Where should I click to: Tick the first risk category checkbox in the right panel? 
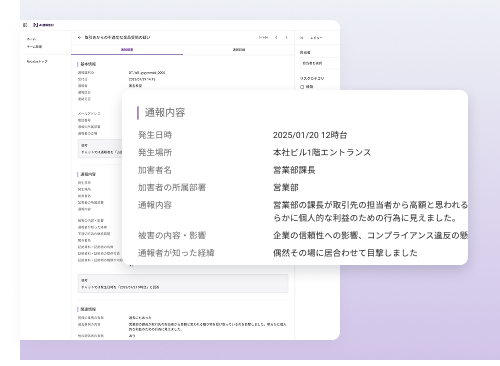click(x=302, y=87)
